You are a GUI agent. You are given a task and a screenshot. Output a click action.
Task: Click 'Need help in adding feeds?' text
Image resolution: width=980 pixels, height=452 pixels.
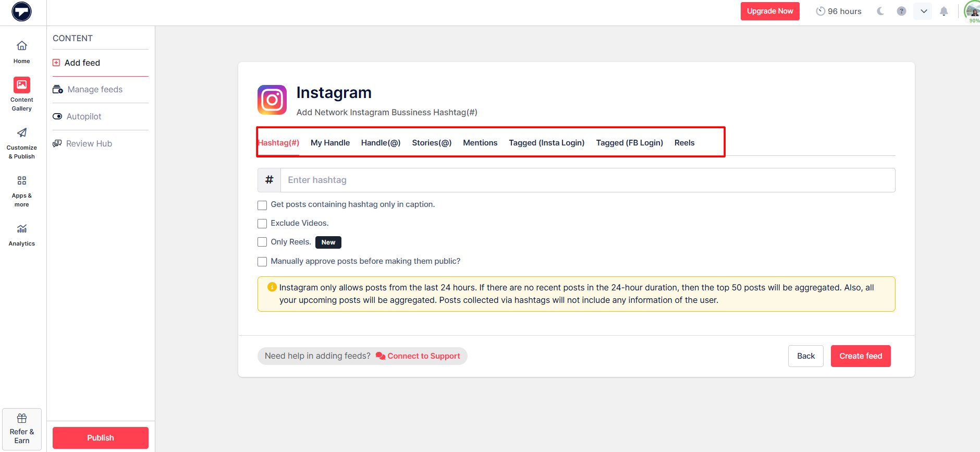click(317, 356)
